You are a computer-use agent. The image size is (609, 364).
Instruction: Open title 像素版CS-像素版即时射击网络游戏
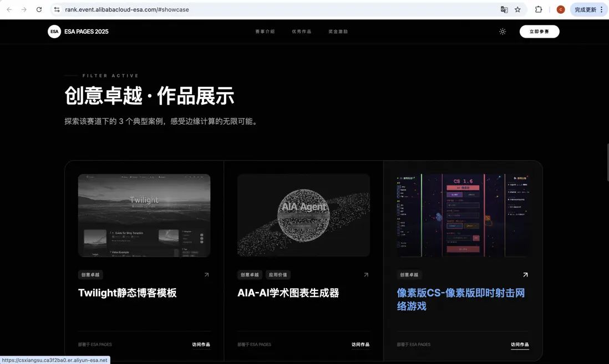pyautogui.click(x=461, y=300)
